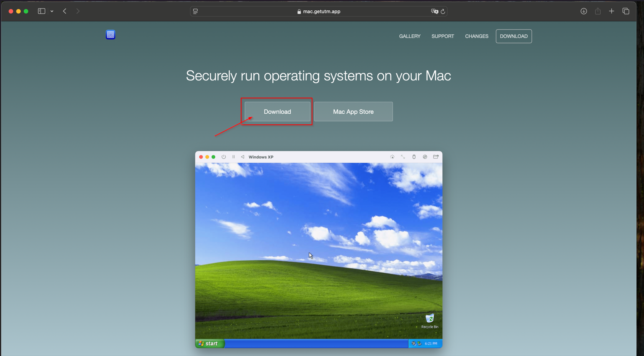Click the DOWNLOAD nav button
This screenshot has height=356, width=644.
514,36
